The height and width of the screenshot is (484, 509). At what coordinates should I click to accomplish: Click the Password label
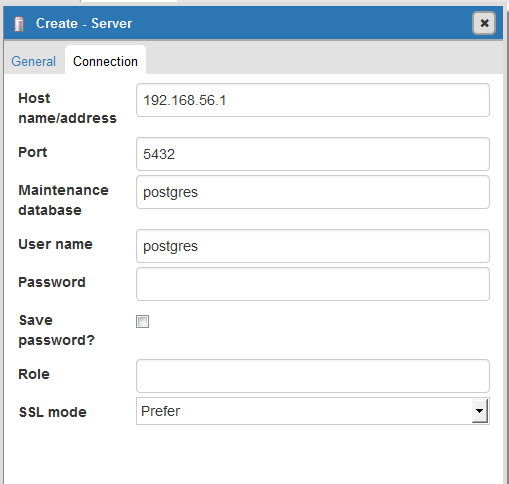point(52,282)
